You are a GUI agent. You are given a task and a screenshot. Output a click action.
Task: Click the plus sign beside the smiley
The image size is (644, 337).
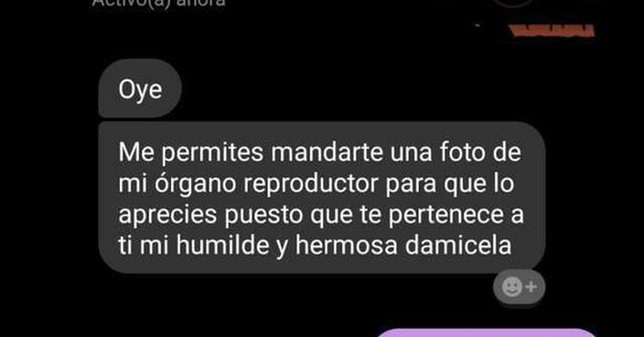pyautogui.click(x=531, y=287)
